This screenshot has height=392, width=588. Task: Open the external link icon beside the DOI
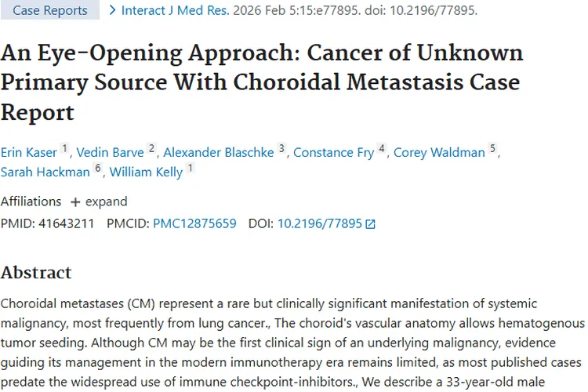click(371, 224)
